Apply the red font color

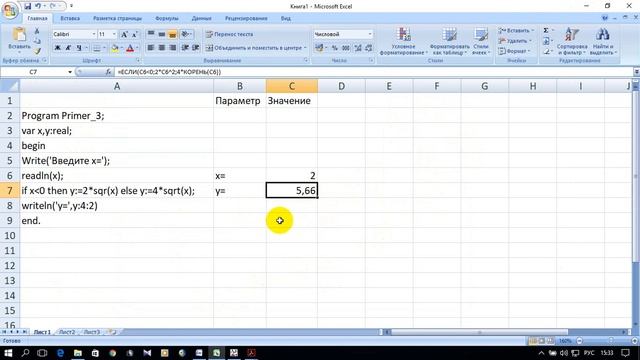pyautogui.click(x=130, y=48)
